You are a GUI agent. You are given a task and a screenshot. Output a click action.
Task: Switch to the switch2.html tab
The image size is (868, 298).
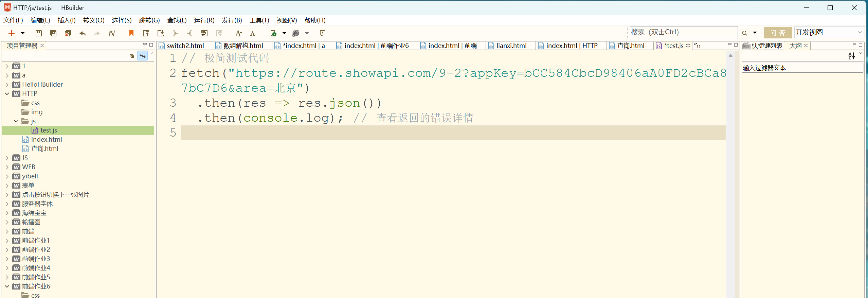[185, 46]
